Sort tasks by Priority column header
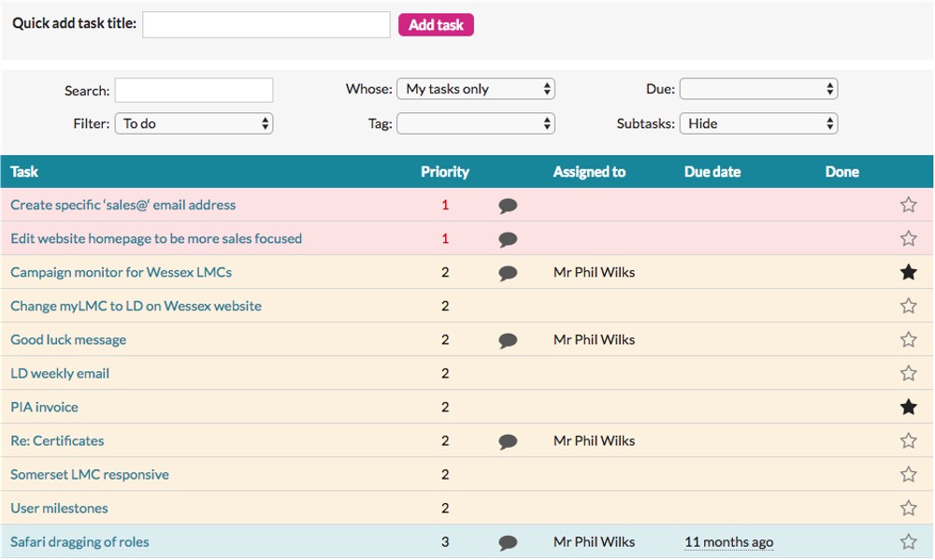This screenshot has height=560, width=935. (x=445, y=172)
